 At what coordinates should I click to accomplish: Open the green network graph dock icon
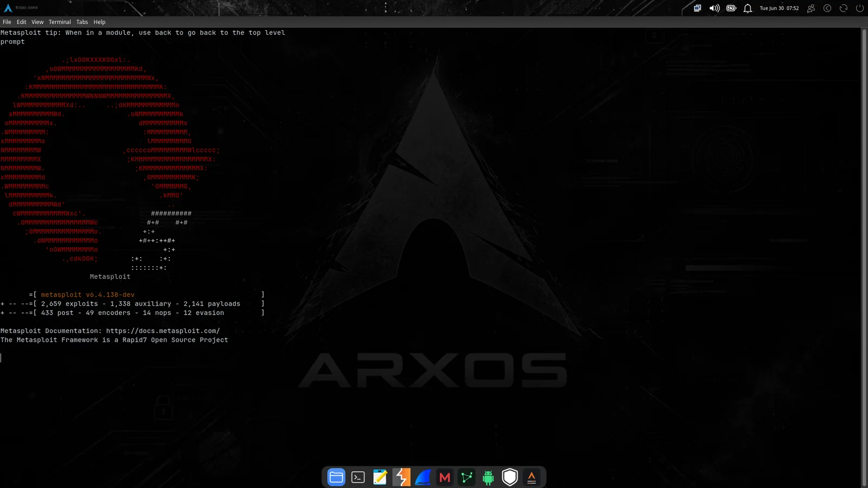pos(467,477)
